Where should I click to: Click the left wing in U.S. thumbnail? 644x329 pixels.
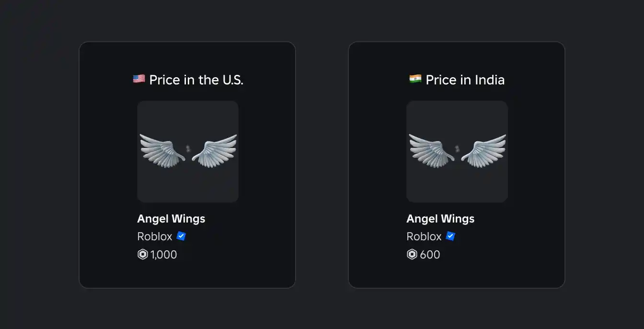[x=162, y=151]
